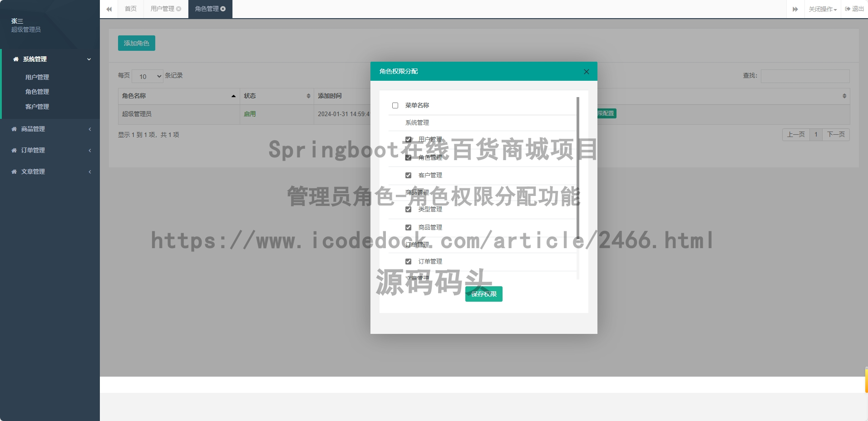Click the 退出 logout icon
868x421 pixels.
pos(848,9)
